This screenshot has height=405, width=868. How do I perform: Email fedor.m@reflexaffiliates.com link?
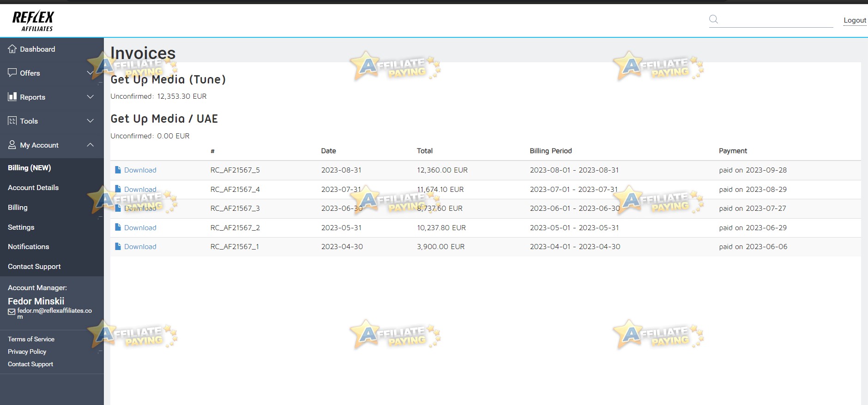(54, 314)
